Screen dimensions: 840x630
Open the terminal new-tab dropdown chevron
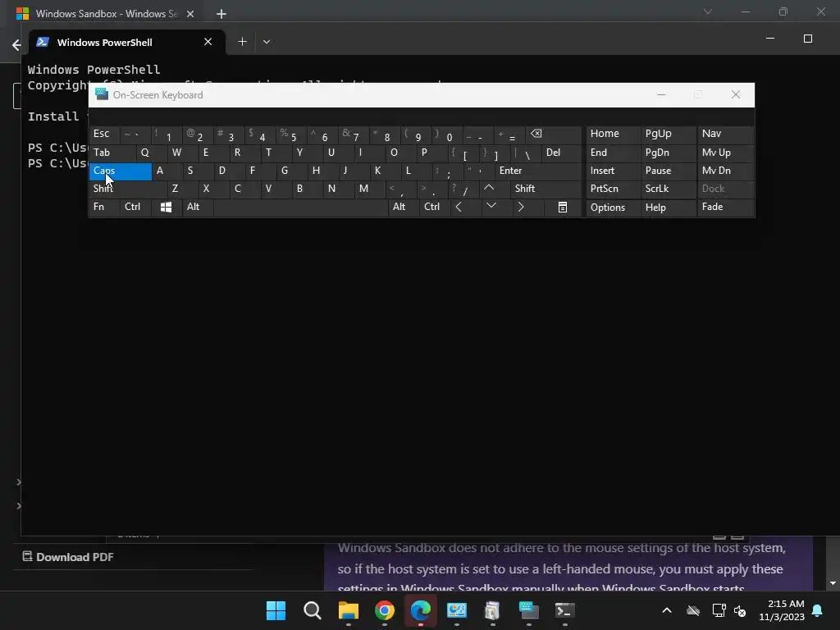coord(267,42)
